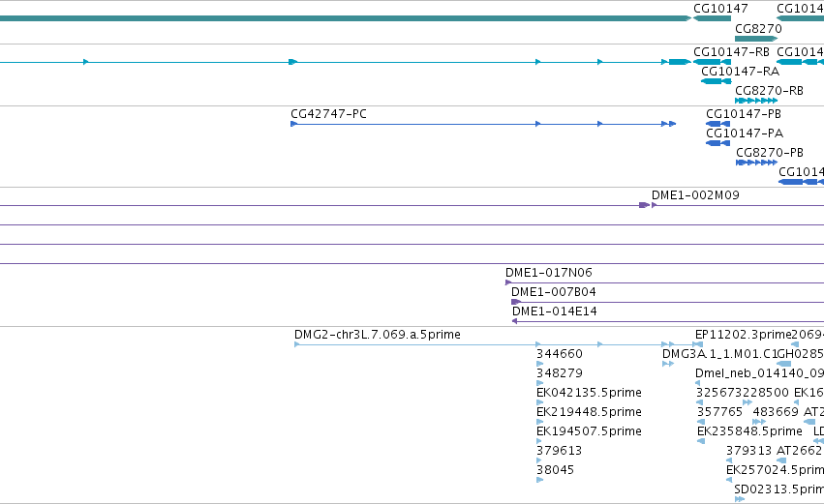
Task: Click the CG8270-PB arrow glyph
Action: (x=757, y=163)
